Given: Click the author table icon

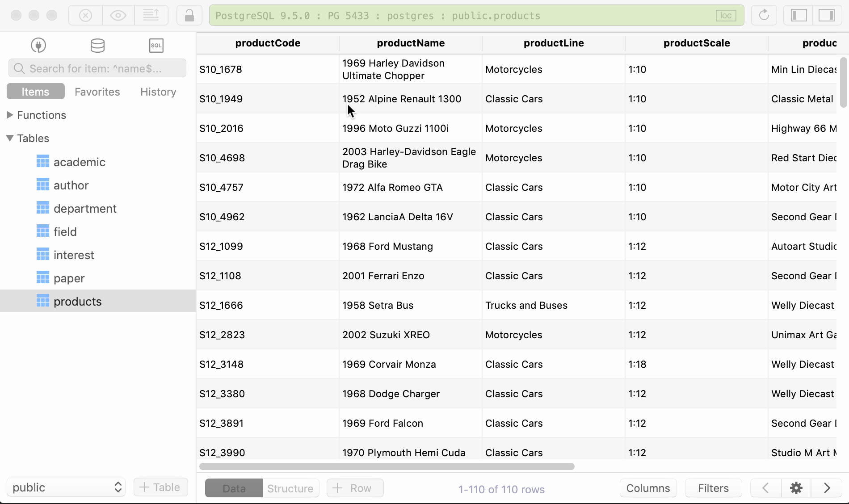Looking at the screenshot, I should pos(43,185).
